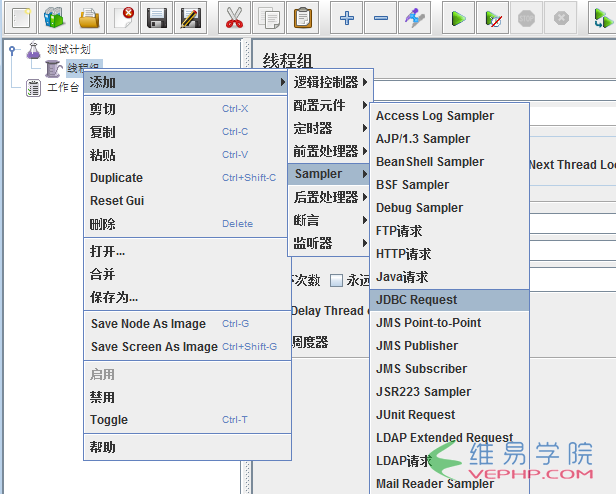Expand 前置处理器 submenu

click(329, 151)
